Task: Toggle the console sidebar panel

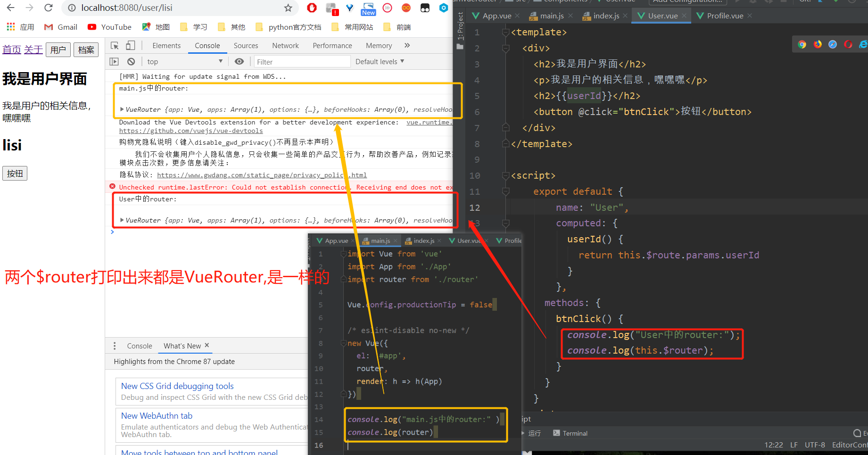Action: (114, 61)
